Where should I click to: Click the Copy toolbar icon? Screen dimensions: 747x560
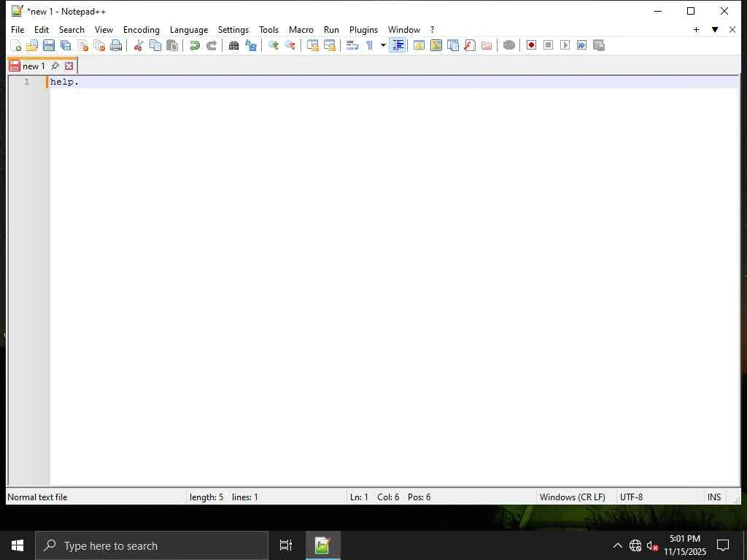click(x=155, y=46)
